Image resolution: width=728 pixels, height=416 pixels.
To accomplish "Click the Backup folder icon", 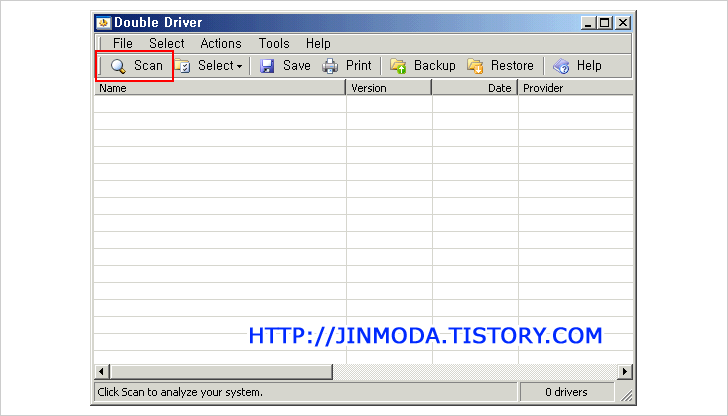I will 398,66.
